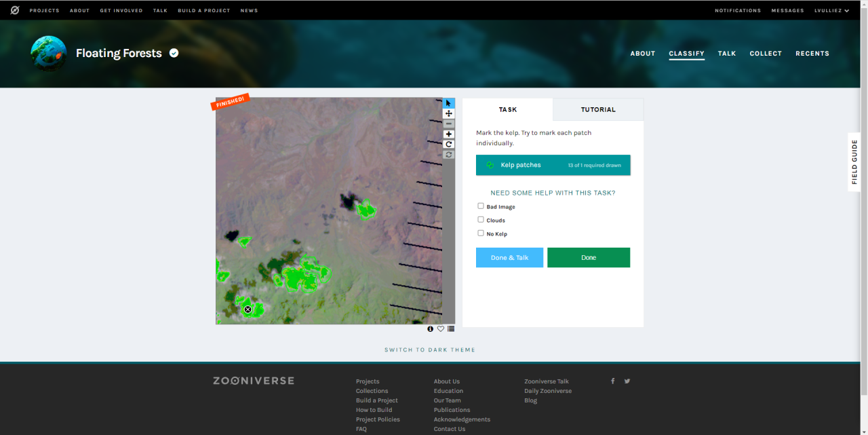Click the Floating Forests title
Image resolution: width=868 pixels, height=435 pixels.
click(119, 54)
